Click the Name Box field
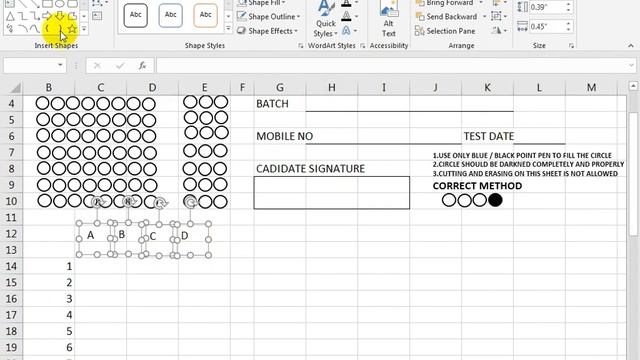Viewport: 640px width, 360px height. (x=30, y=65)
